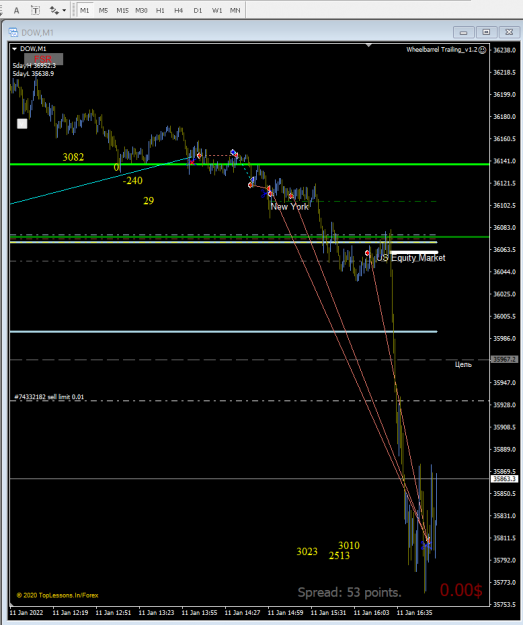Click the current price tag 35863.3
The image size is (523, 625).
click(504, 479)
